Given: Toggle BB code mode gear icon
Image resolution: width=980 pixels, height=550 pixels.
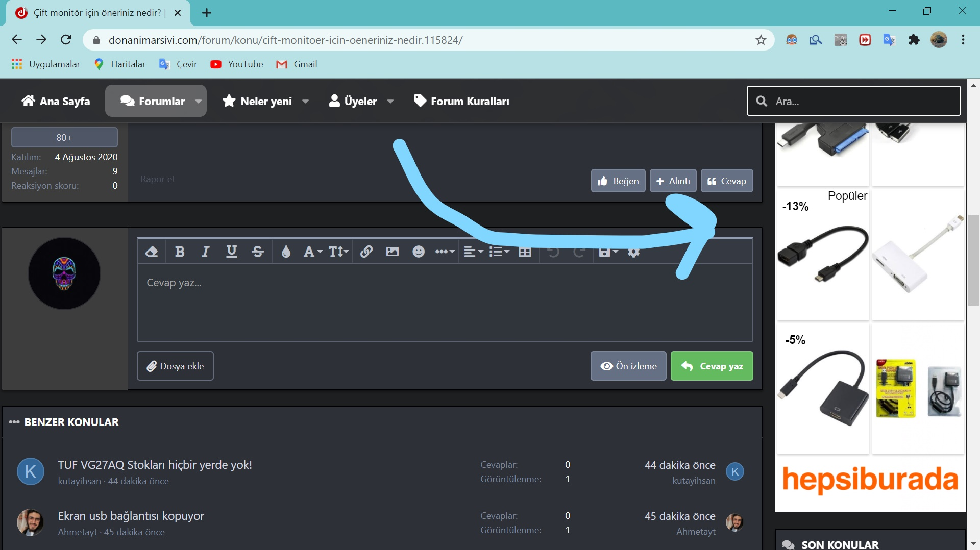Looking at the screenshot, I should [x=633, y=252].
